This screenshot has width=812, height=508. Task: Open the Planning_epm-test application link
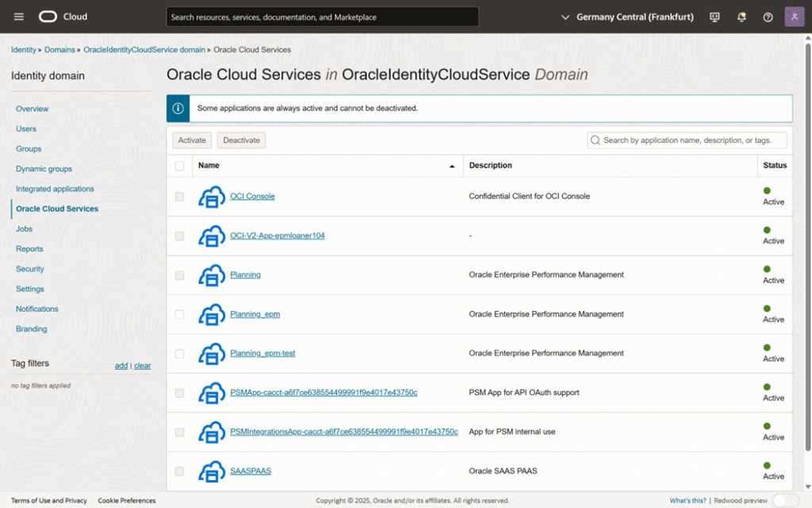pyautogui.click(x=262, y=353)
